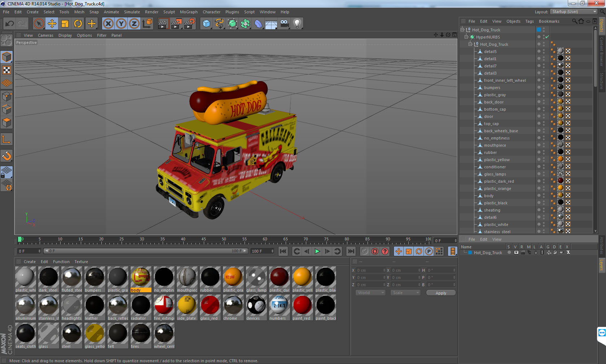Click the coordinate system icon
This screenshot has height=364, width=606.
pyautogui.click(x=147, y=24)
